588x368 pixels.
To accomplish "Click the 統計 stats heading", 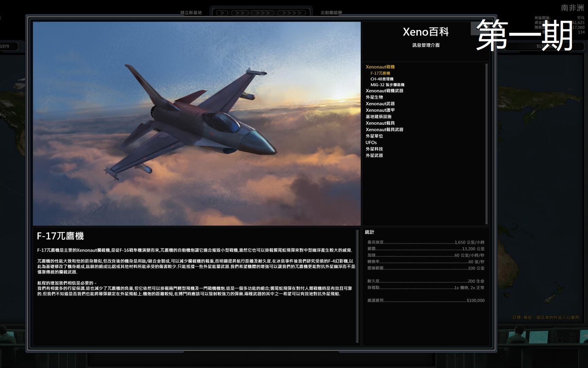I will tap(370, 232).
